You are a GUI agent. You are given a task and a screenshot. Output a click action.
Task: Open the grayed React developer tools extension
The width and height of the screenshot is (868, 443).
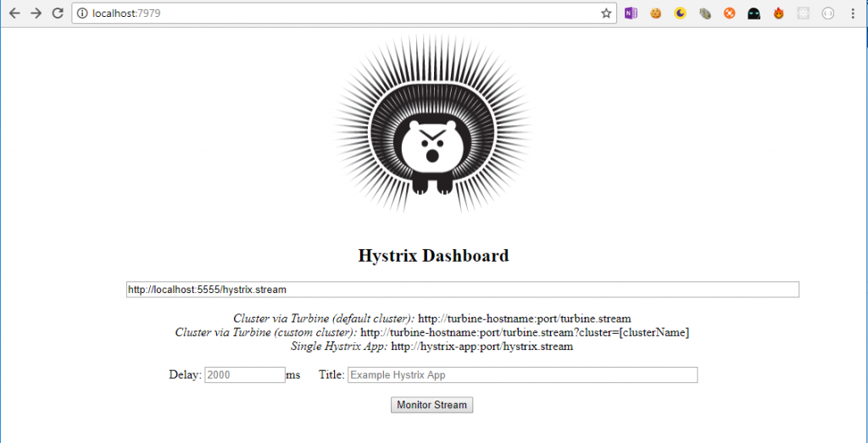click(804, 14)
